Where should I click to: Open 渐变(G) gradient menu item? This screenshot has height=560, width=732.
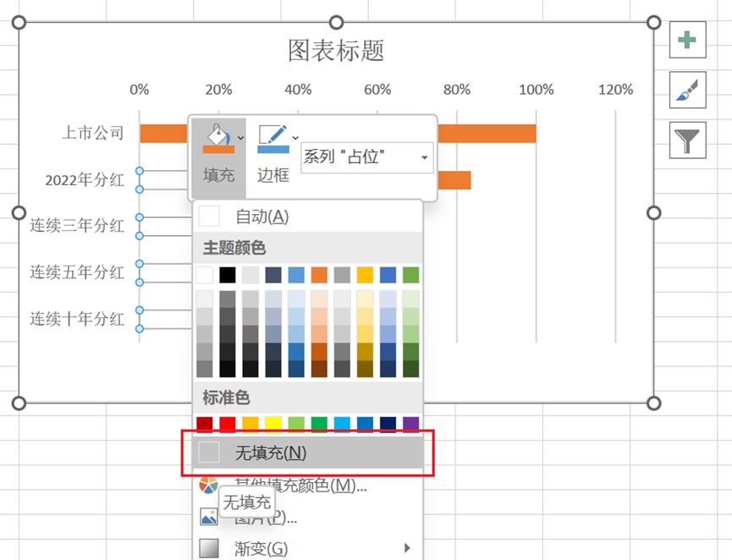(x=308, y=548)
